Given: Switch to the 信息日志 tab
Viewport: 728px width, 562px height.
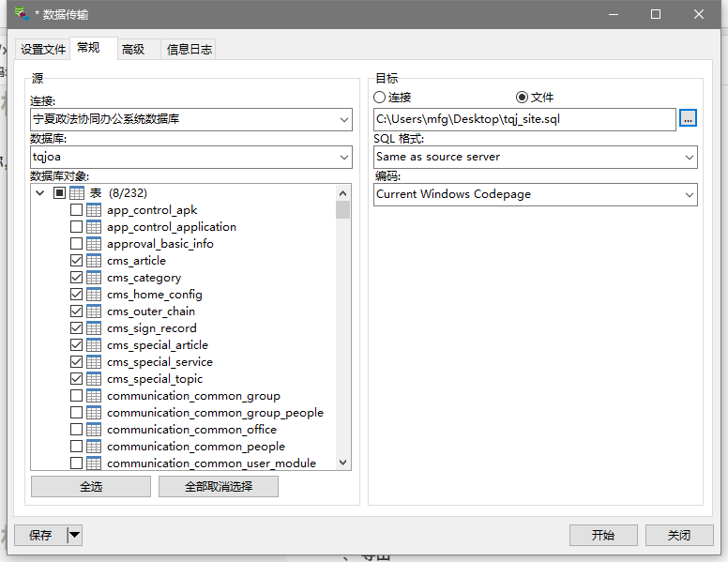Looking at the screenshot, I should click(189, 49).
